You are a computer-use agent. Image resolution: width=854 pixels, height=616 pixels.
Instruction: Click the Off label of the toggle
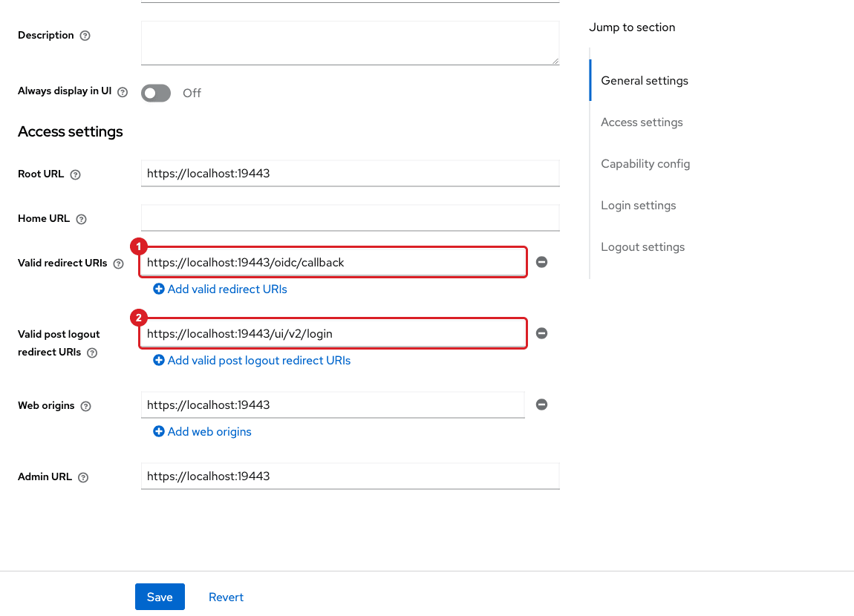click(x=192, y=93)
